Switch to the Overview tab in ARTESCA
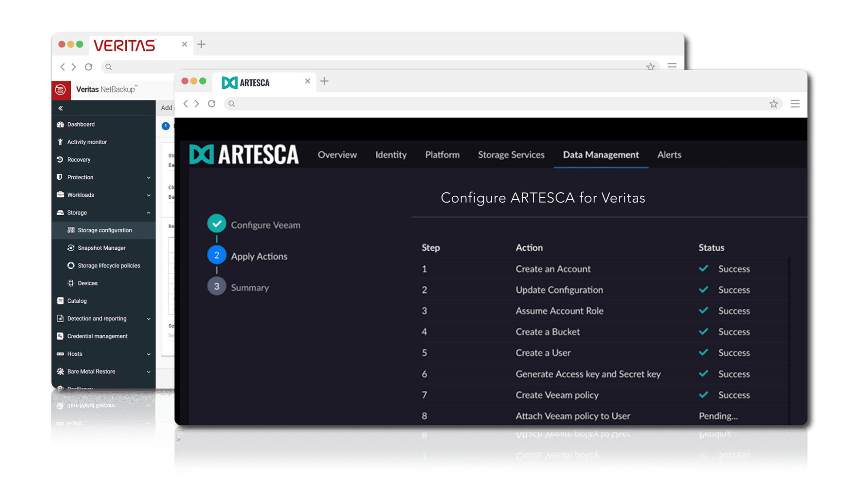The image size is (868, 484). tap(337, 155)
